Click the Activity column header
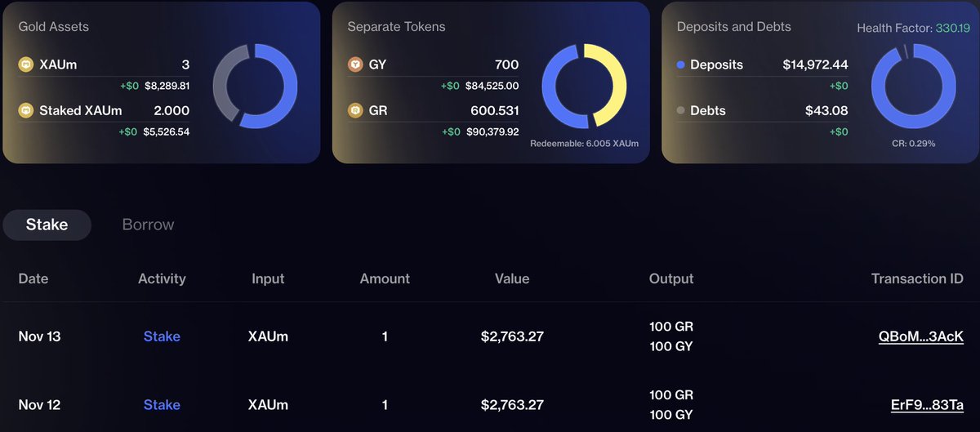The image size is (980, 432). pos(162,278)
